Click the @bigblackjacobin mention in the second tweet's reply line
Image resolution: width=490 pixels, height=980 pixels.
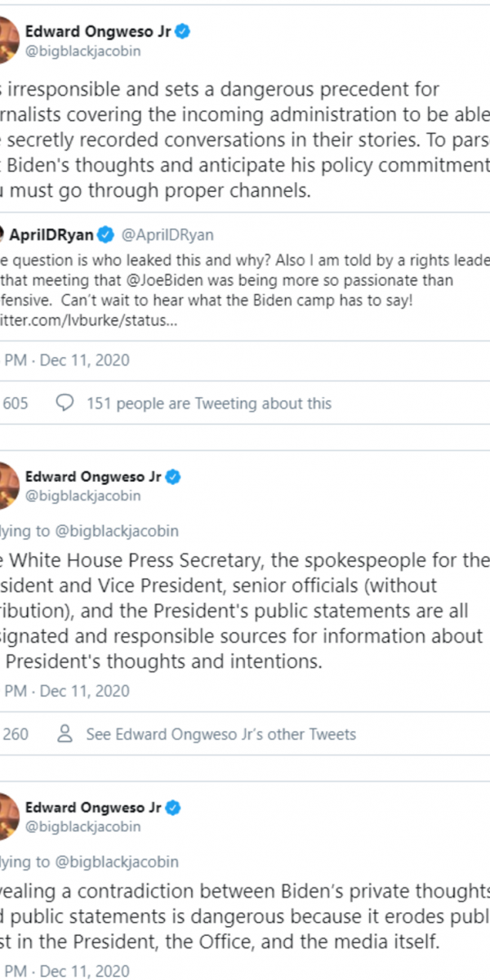click(116, 531)
